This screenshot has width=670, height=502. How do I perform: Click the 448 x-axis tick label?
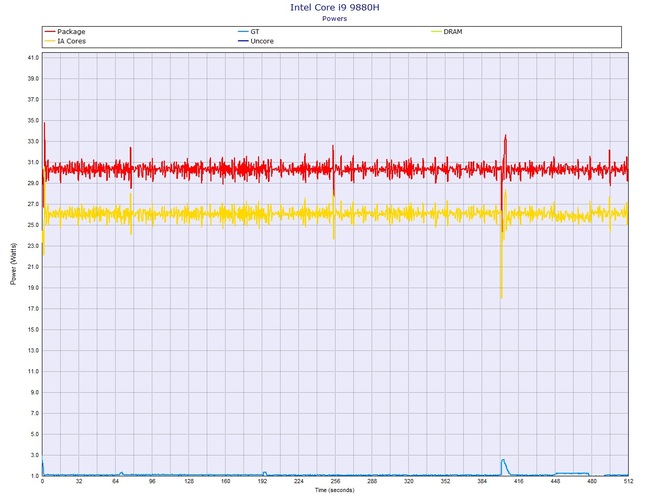(x=555, y=481)
